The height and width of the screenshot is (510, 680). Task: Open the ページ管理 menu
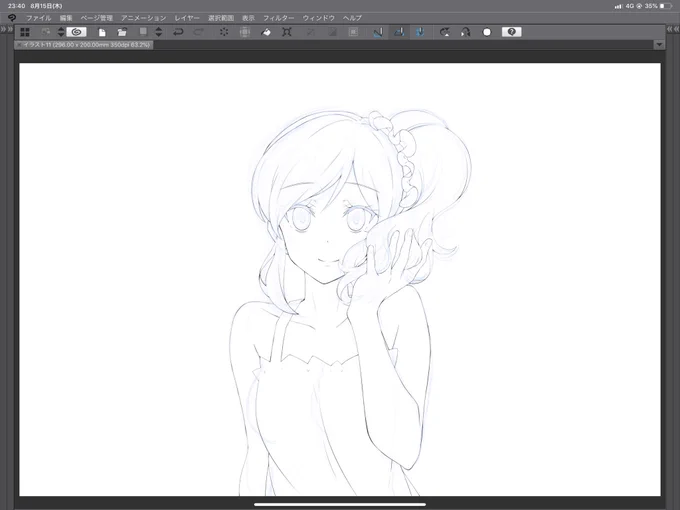tap(97, 18)
